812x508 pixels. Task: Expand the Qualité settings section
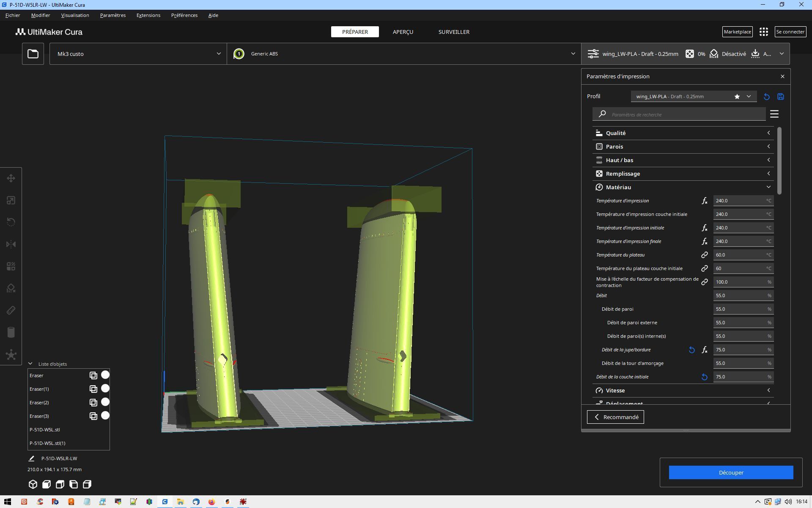pos(683,133)
